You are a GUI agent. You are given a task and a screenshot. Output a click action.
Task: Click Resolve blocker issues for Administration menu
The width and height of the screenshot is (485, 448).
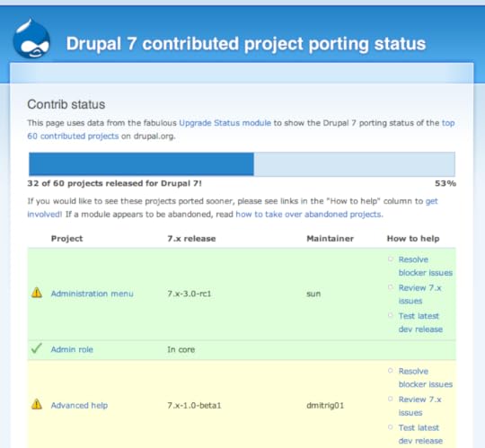[x=426, y=267]
